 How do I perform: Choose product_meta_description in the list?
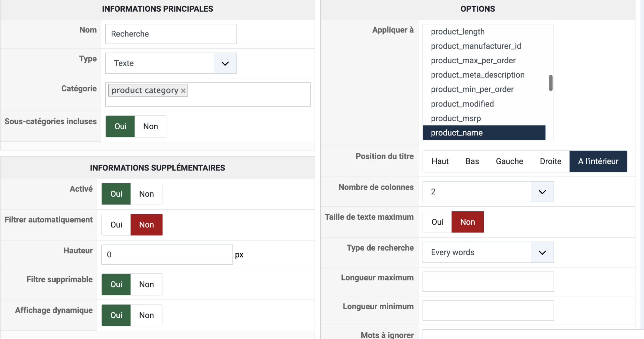478,75
